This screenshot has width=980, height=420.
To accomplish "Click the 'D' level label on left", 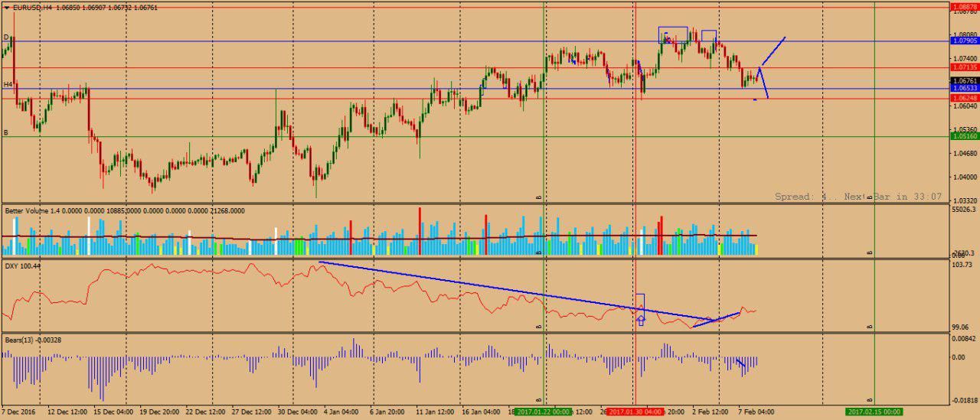I will coord(5,37).
